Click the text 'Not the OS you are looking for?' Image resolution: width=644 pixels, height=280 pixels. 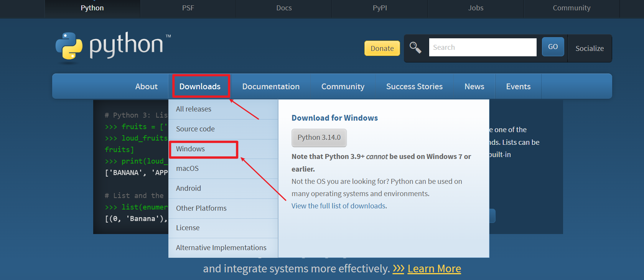[x=340, y=182]
